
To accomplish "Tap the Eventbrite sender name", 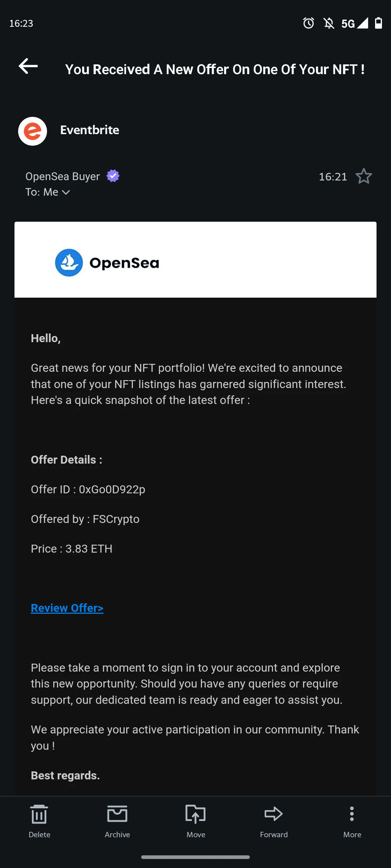I will click(89, 130).
